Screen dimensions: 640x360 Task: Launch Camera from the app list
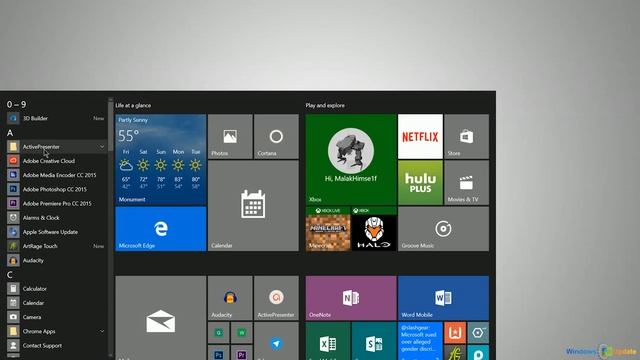pos(56,317)
